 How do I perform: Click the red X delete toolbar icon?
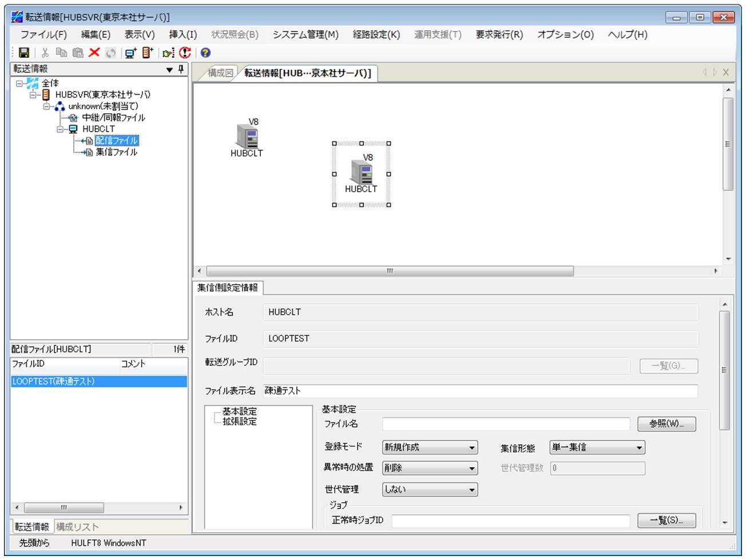[94, 53]
